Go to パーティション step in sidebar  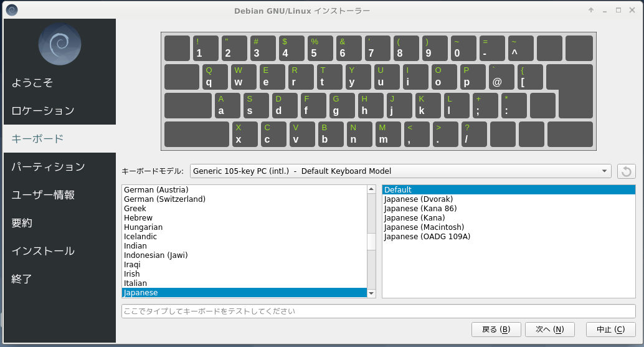tap(48, 167)
